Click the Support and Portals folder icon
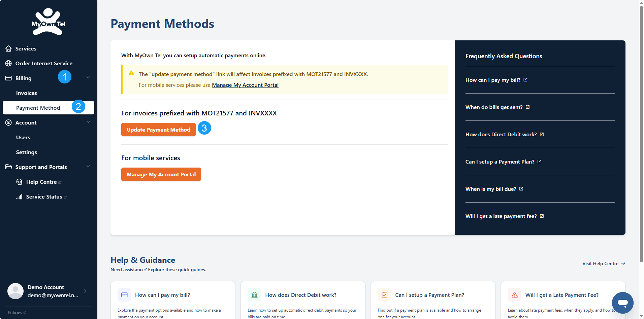The width and height of the screenshot is (644, 319). 8,167
